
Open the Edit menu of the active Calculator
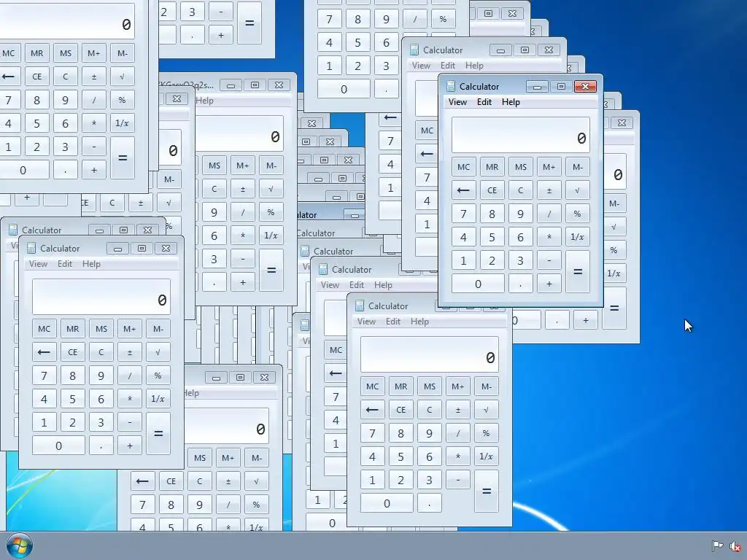[x=484, y=102]
